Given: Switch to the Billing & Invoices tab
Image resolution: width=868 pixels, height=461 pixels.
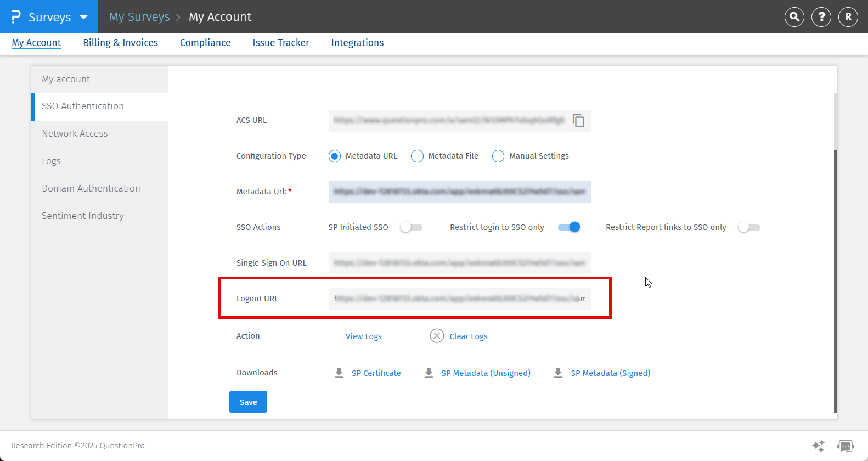Looking at the screenshot, I should (x=120, y=43).
